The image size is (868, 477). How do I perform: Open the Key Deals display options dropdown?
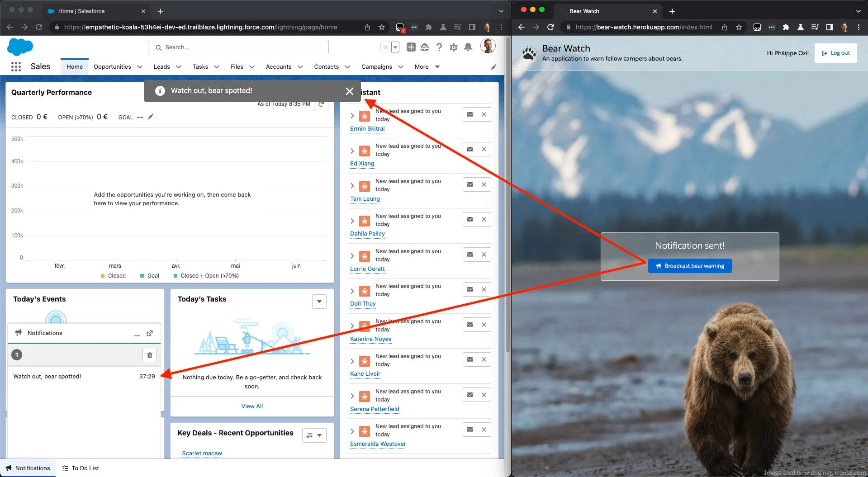(x=314, y=435)
